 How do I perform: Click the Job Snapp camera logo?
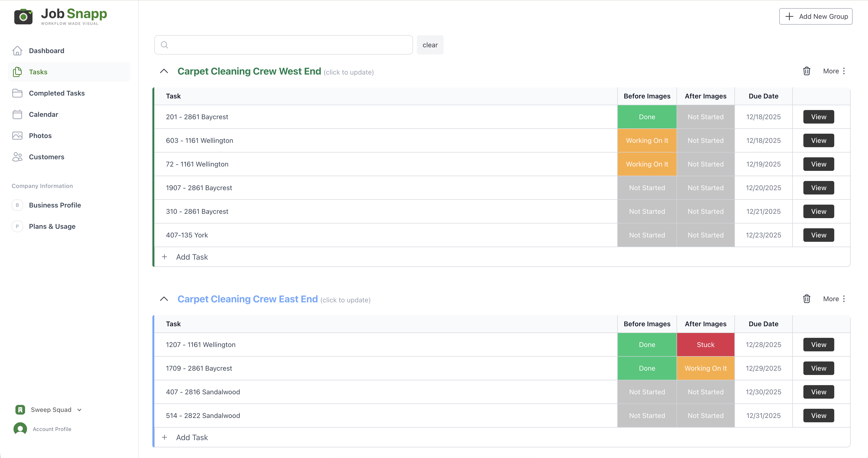tap(23, 16)
